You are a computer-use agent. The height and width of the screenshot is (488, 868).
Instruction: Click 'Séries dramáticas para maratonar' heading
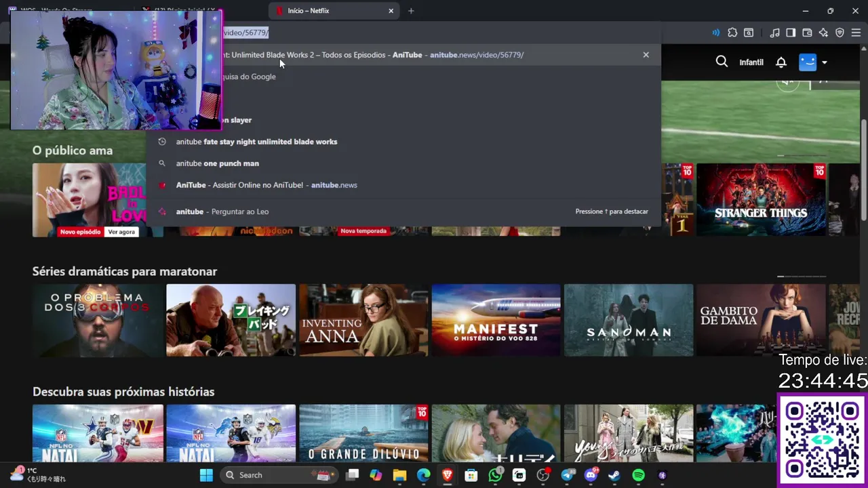125,271
